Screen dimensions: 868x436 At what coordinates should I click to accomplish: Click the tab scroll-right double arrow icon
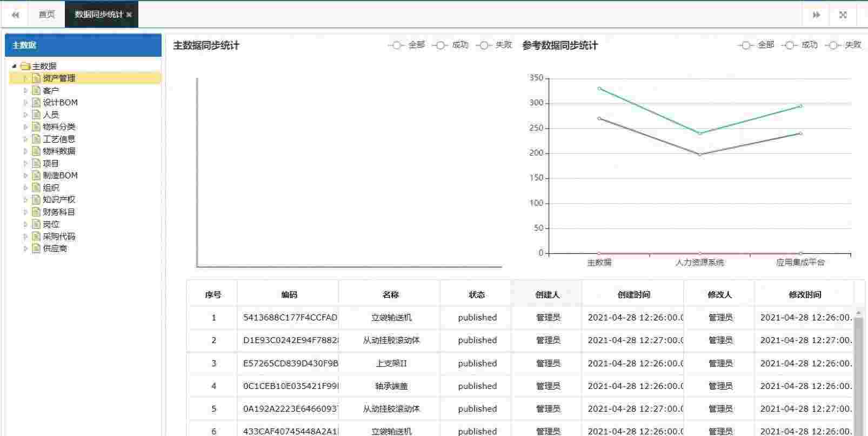(x=816, y=15)
